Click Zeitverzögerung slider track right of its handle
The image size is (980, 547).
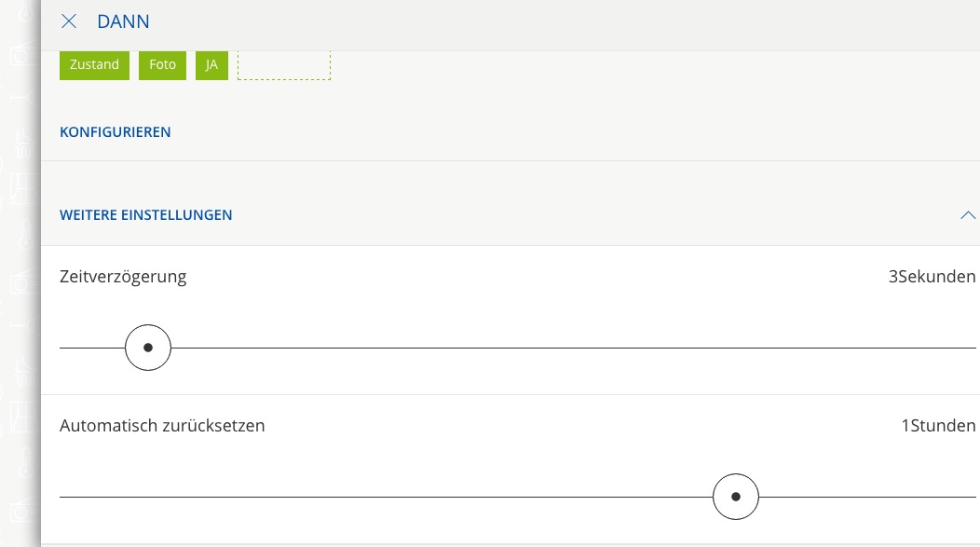point(559,348)
